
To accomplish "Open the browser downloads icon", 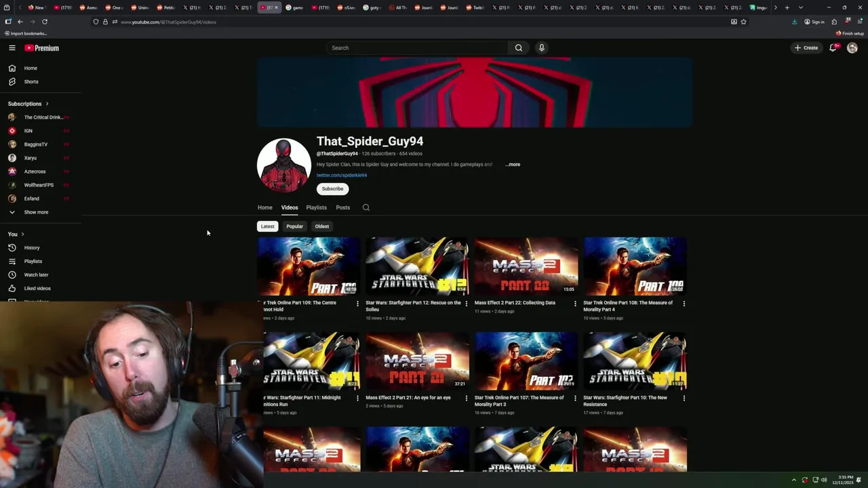I will click(794, 22).
